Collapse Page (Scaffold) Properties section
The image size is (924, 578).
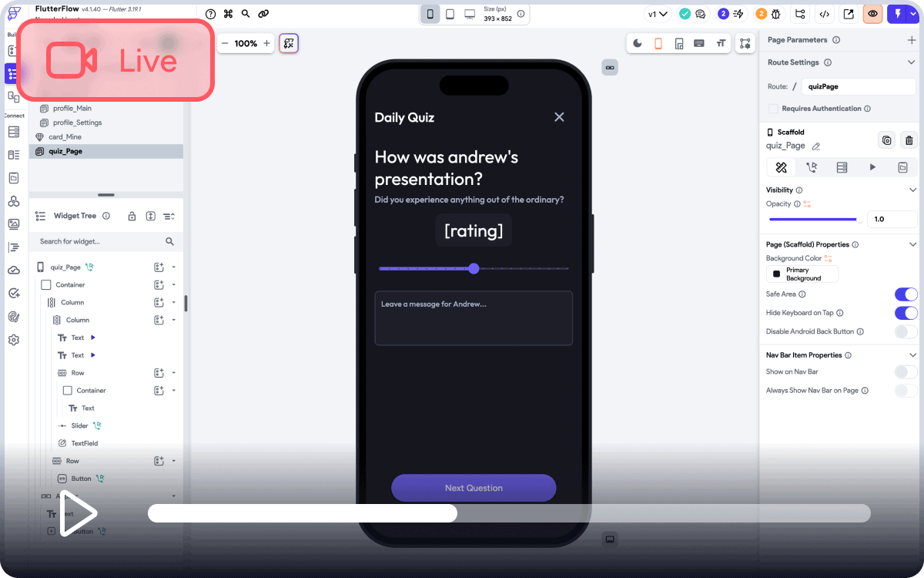[x=913, y=244]
